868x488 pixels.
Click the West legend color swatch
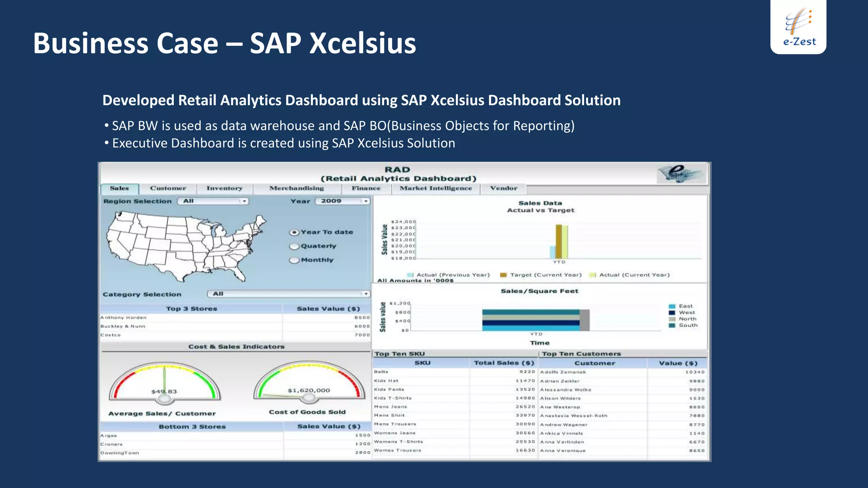tap(672, 313)
